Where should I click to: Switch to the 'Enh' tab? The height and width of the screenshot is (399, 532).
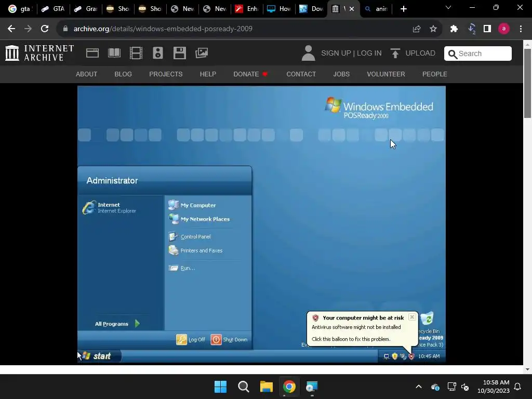tap(247, 9)
